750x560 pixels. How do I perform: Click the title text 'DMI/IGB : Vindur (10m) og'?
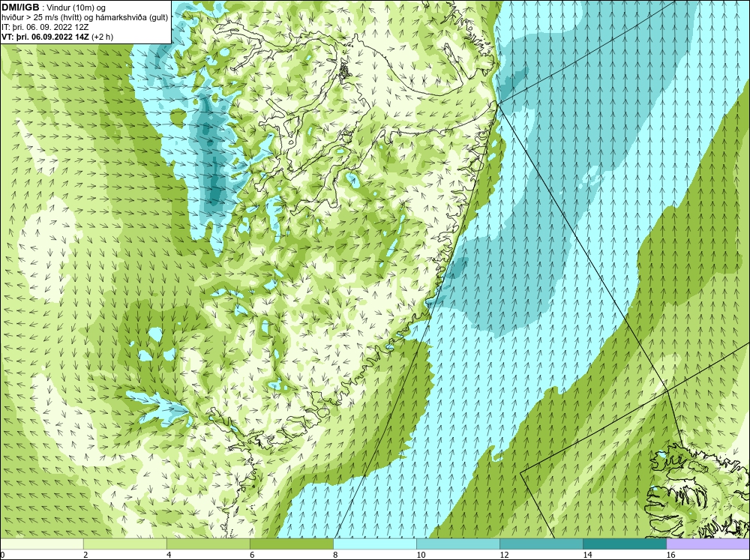(x=54, y=7)
